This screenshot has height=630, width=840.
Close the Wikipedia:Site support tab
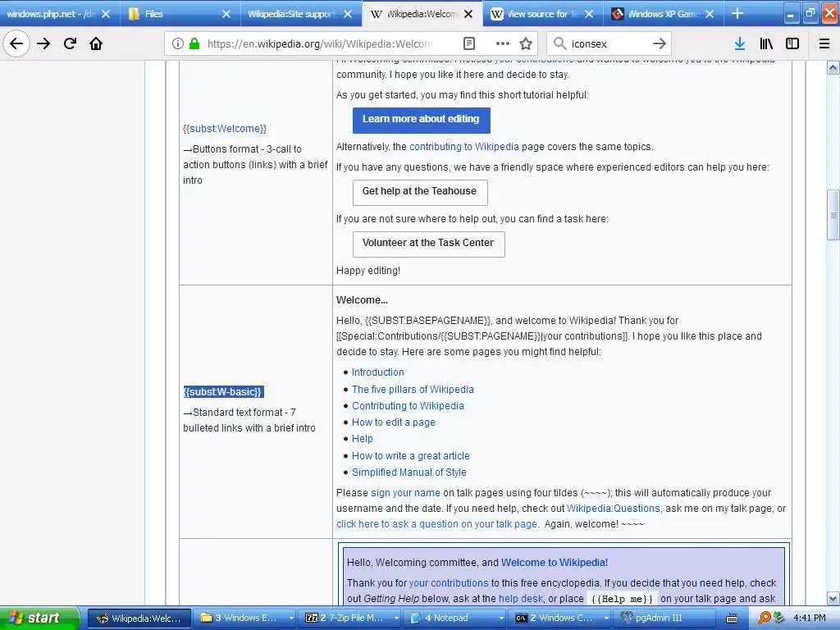348,14
